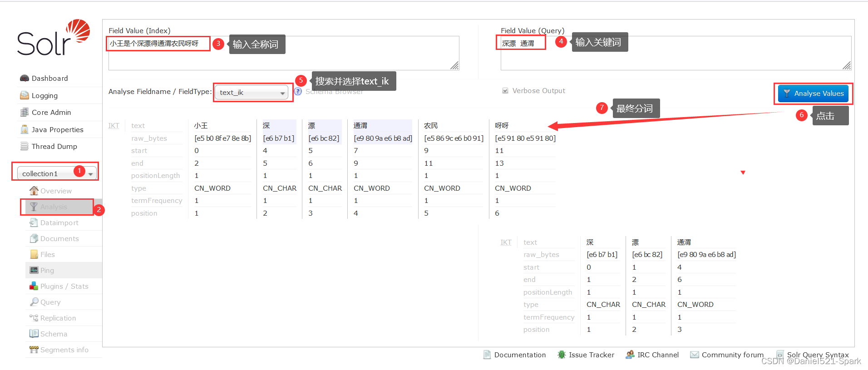The width and height of the screenshot is (868, 370).
Task: Open the Dashboard icon
Action: 24,78
